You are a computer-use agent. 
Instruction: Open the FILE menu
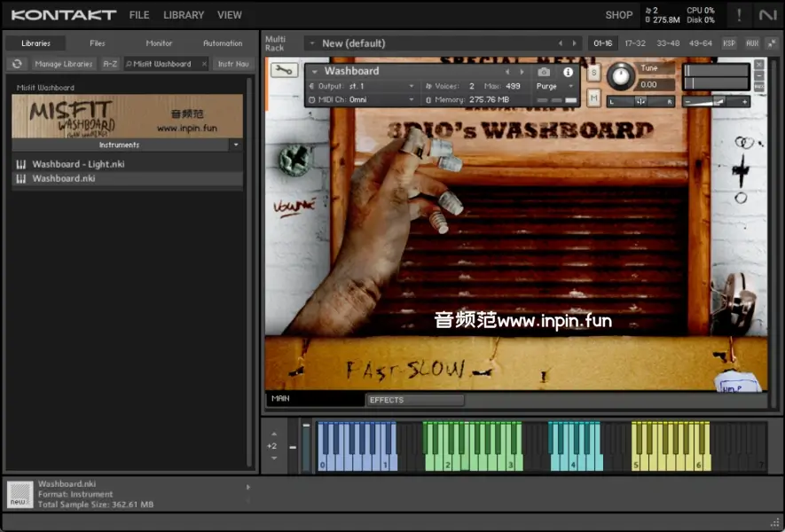tap(139, 15)
